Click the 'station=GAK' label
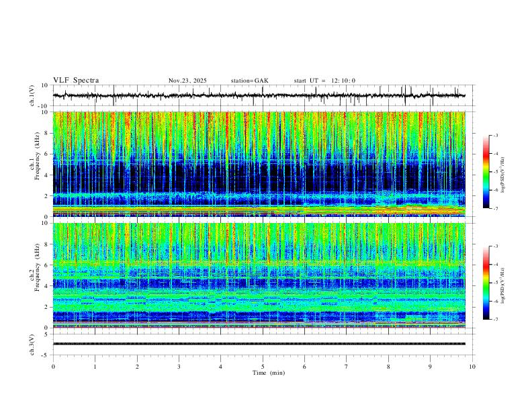The width and height of the screenshot is (532, 411). 249,81
